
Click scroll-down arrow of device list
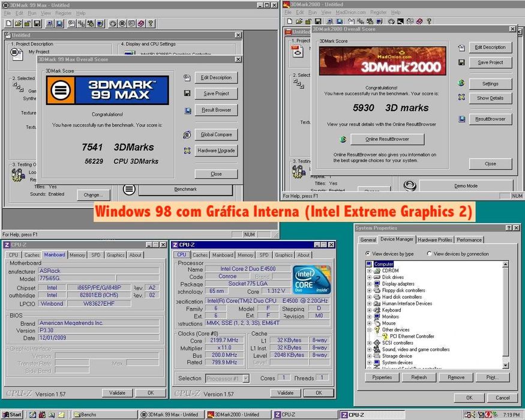click(506, 365)
